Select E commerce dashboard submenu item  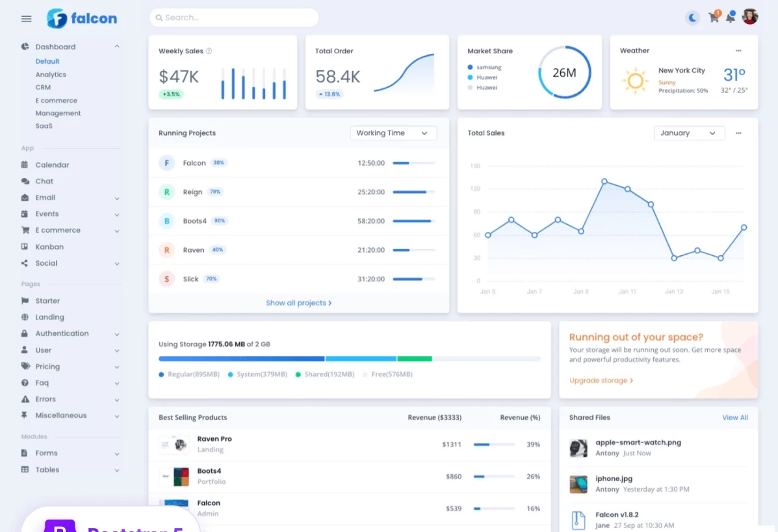pyautogui.click(x=56, y=100)
